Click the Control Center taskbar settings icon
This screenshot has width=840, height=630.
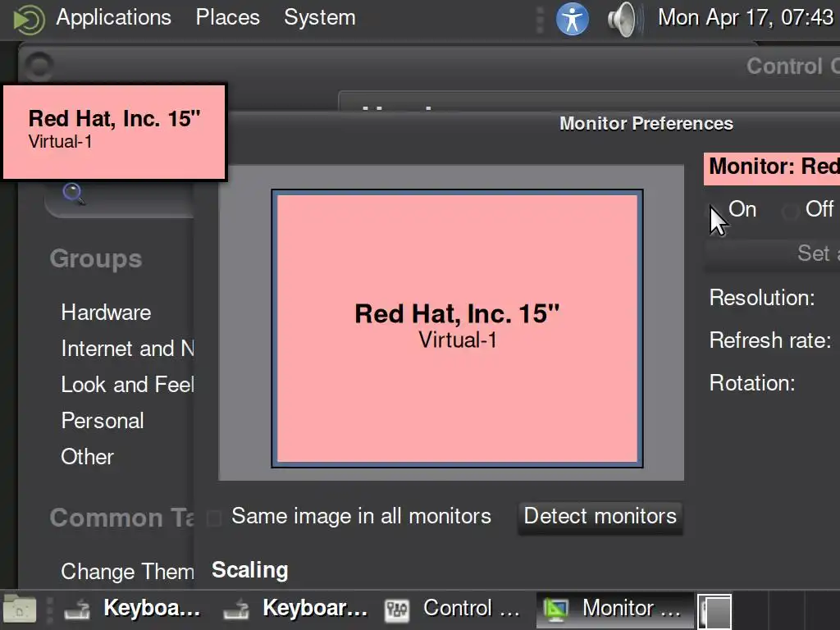tap(397, 609)
